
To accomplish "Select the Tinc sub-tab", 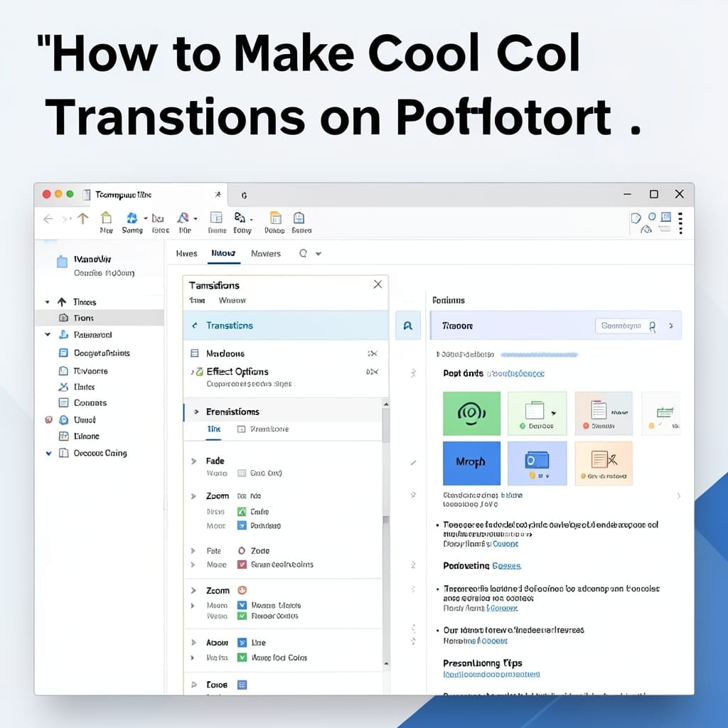I will 214,429.
